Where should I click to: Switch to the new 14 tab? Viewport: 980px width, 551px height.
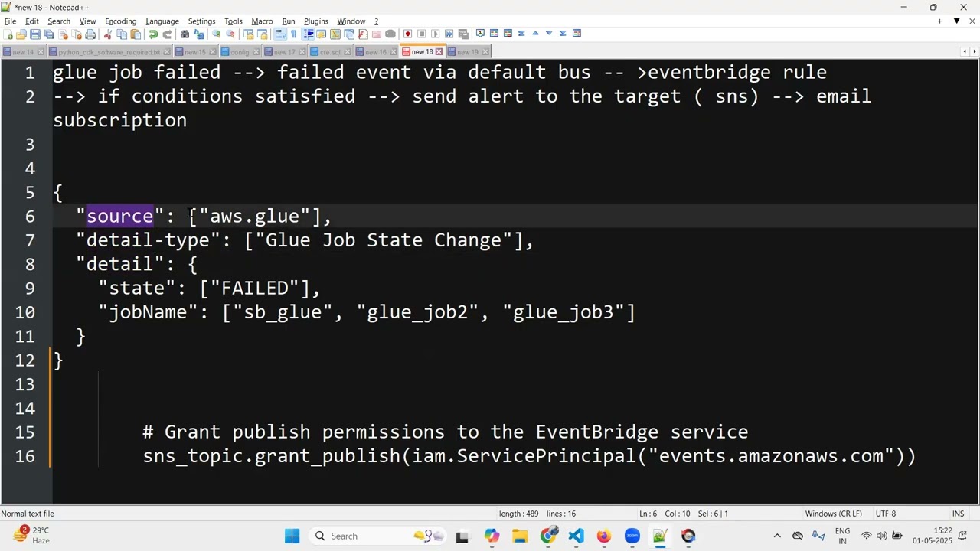[x=23, y=52]
